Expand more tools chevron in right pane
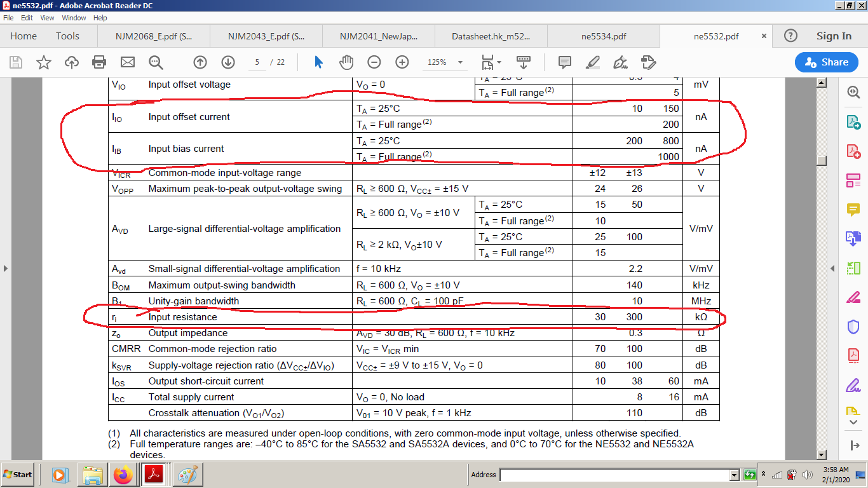Image resolution: width=868 pixels, height=488 pixels. [853, 424]
